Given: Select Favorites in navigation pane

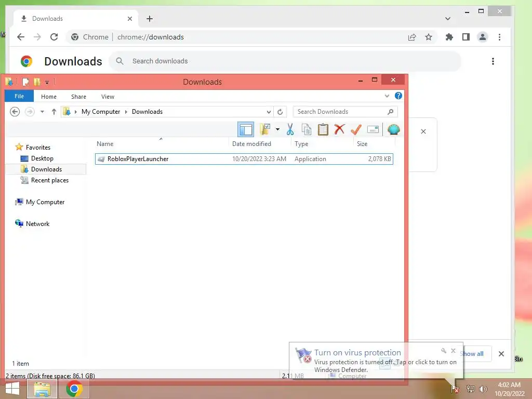Looking at the screenshot, I should click(38, 147).
